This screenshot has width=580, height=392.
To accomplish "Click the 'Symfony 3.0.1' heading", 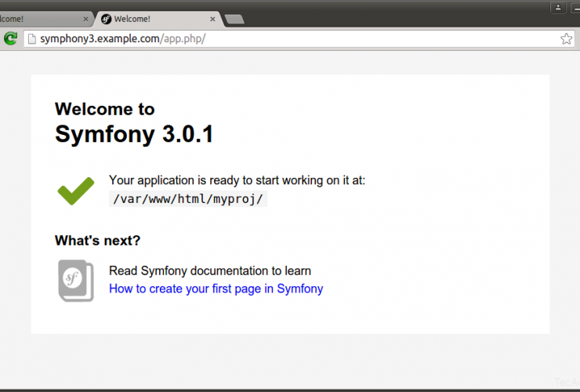I will pos(134,134).
